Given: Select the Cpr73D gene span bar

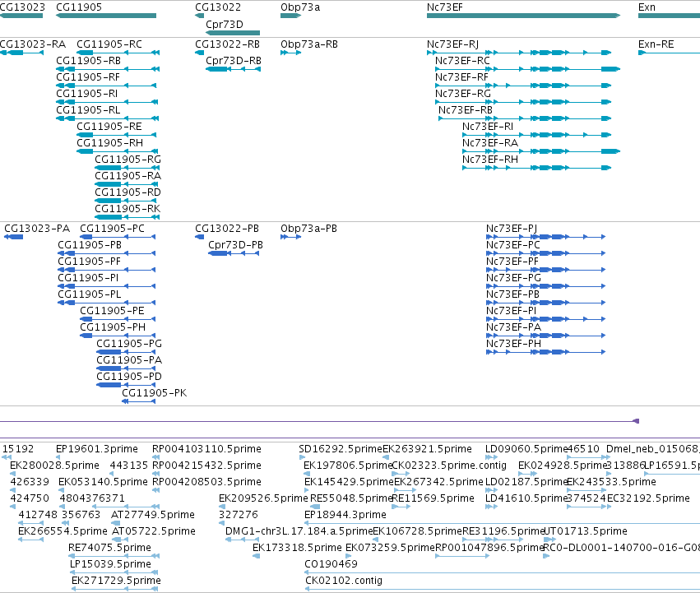Looking at the screenshot, I should [233, 33].
